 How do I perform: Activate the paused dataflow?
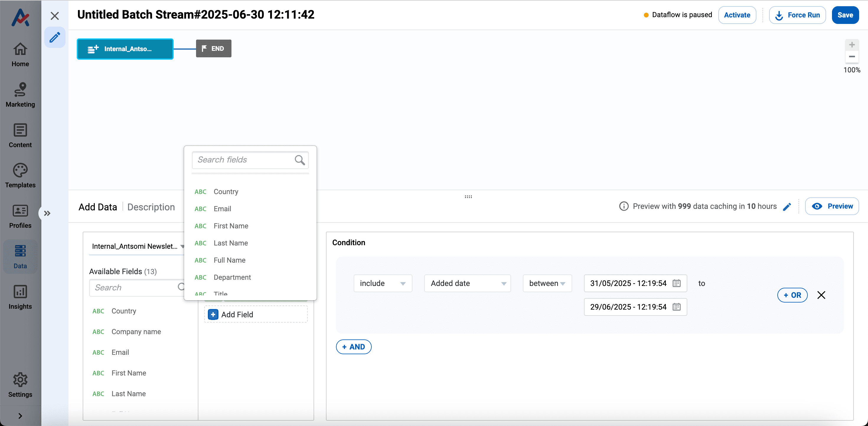[x=737, y=15]
